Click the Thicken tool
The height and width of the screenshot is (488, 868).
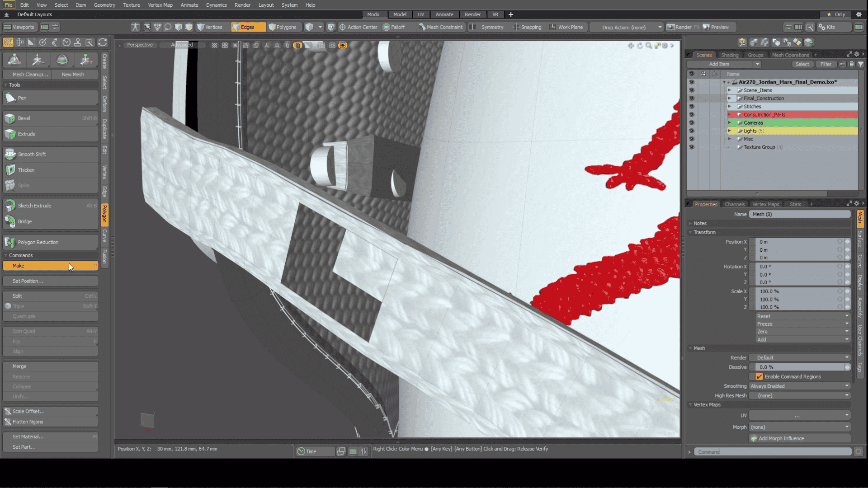coord(26,170)
